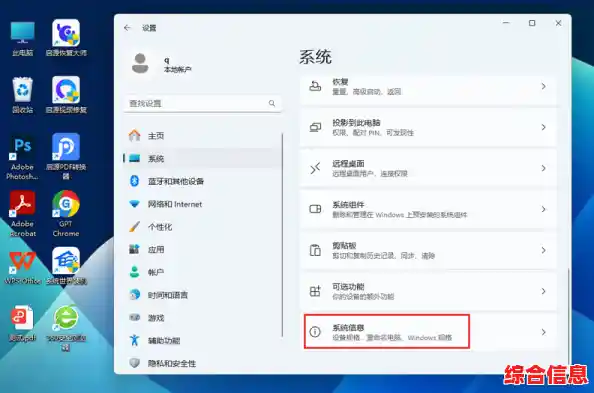Screen dimensions: 594x393
Task: Click the 个性化 paintbrush icon
Action: [134, 227]
